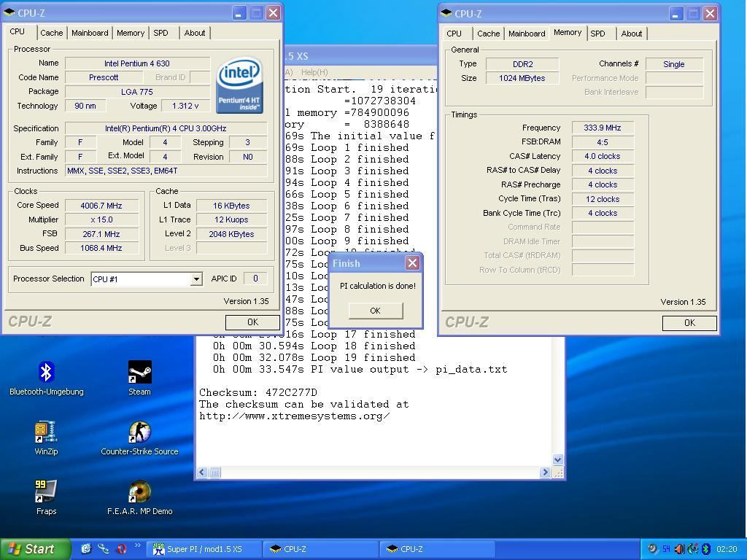Select the Counter-Strike Source desktop shortcut

tap(139, 438)
